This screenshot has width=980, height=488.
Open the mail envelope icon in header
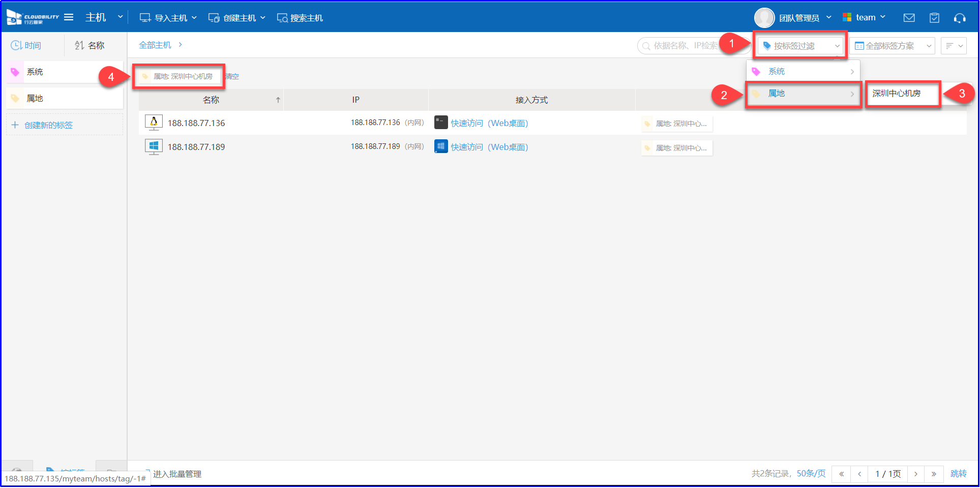pos(909,18)
